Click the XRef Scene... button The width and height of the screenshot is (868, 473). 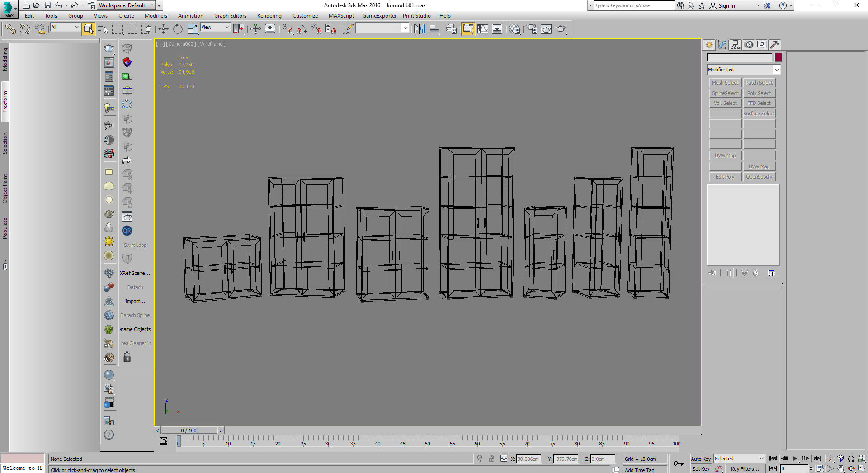coord(135,273)
